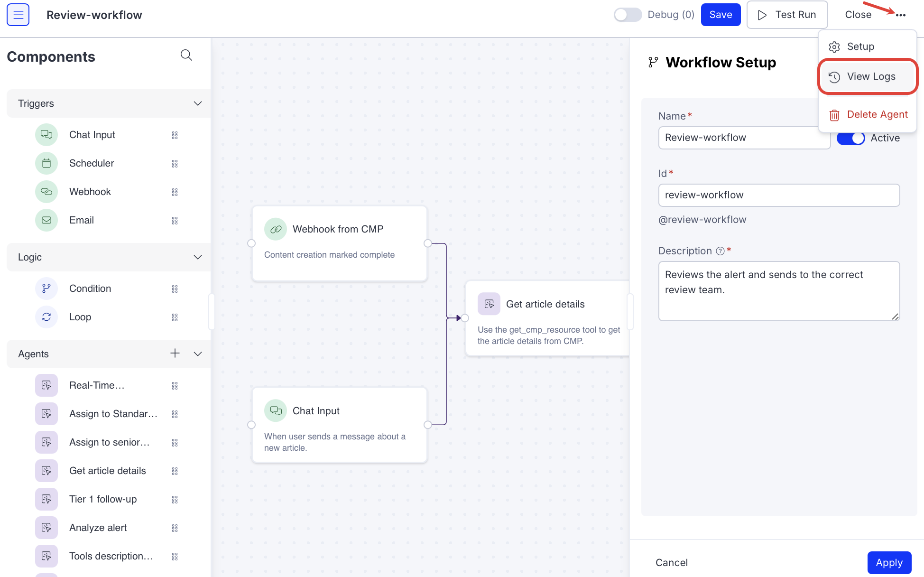Toggle the Debug switch
Viewport: 924px width, 577px height.
point(628,15)
